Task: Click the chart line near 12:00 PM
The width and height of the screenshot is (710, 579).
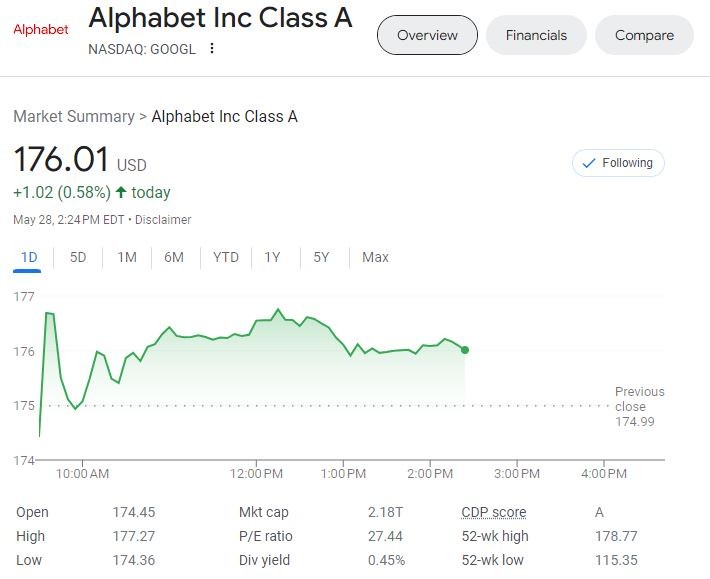Action: [256, 321]
